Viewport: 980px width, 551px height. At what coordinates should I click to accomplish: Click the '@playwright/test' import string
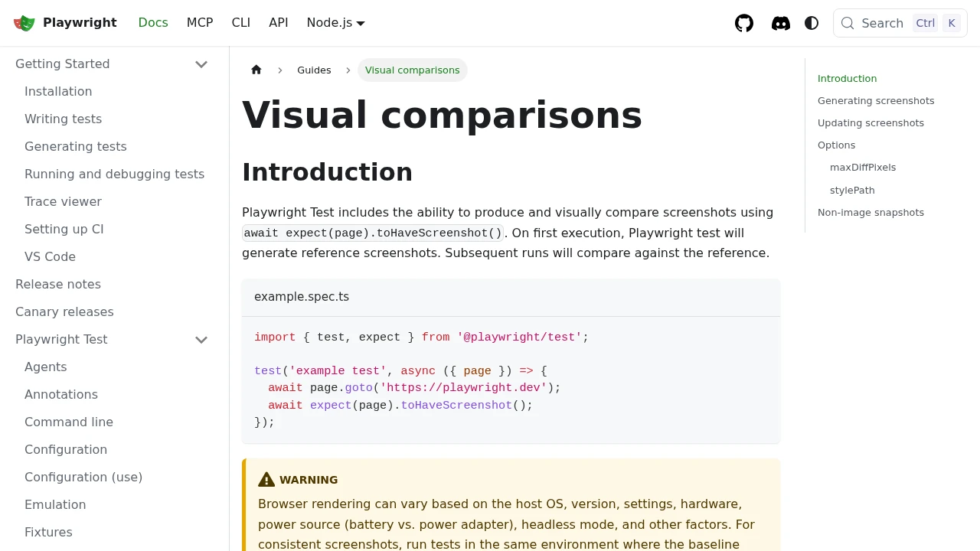click(x=519, y=337)
